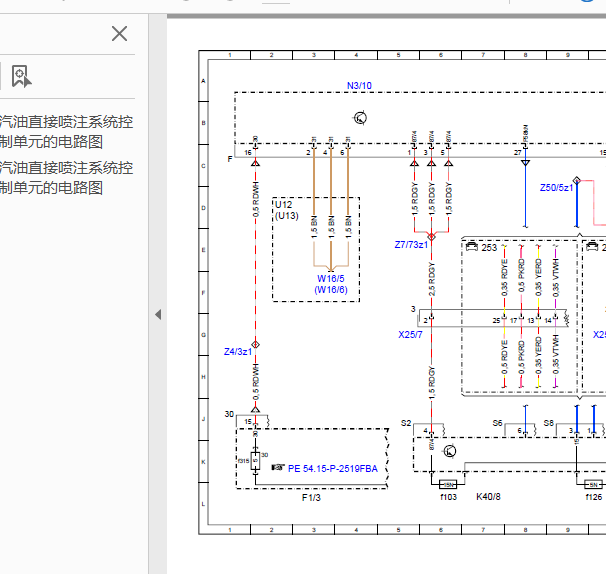This screenshot has height=574, width=606.
Task: Click the W16/5 ground label
Action: pos(330,279)
